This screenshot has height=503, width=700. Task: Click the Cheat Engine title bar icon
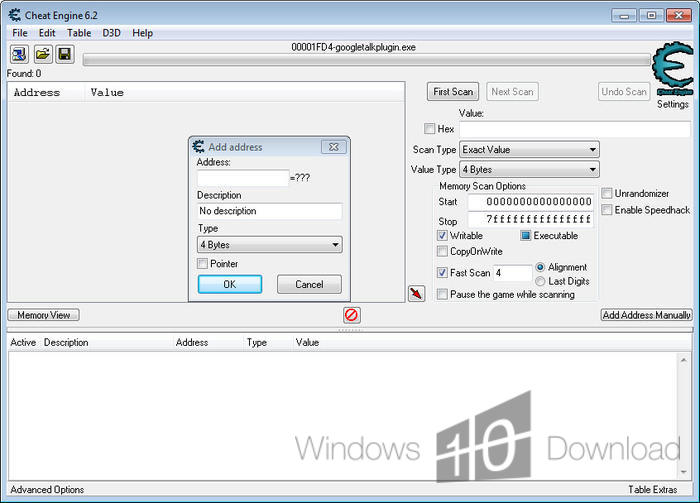[14, 15]
